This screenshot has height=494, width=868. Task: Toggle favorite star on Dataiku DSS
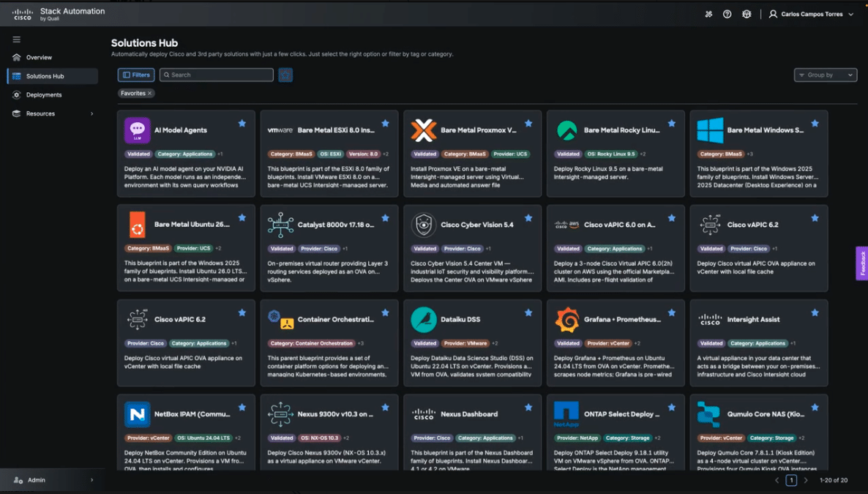pos(528,313)
